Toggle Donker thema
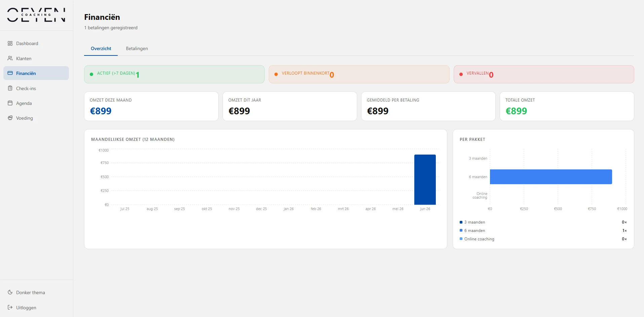The width and height of the screenshot is (644, 317). coord(36,292)
